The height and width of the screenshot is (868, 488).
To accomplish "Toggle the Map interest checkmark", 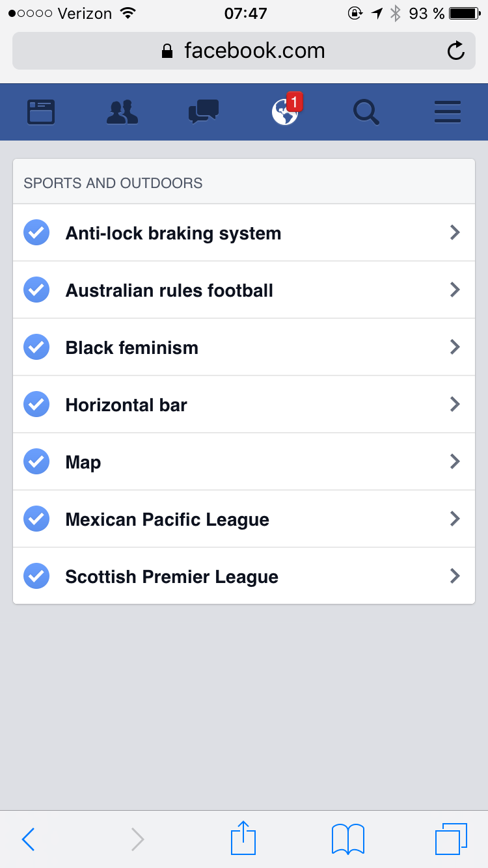I will 36,462.
